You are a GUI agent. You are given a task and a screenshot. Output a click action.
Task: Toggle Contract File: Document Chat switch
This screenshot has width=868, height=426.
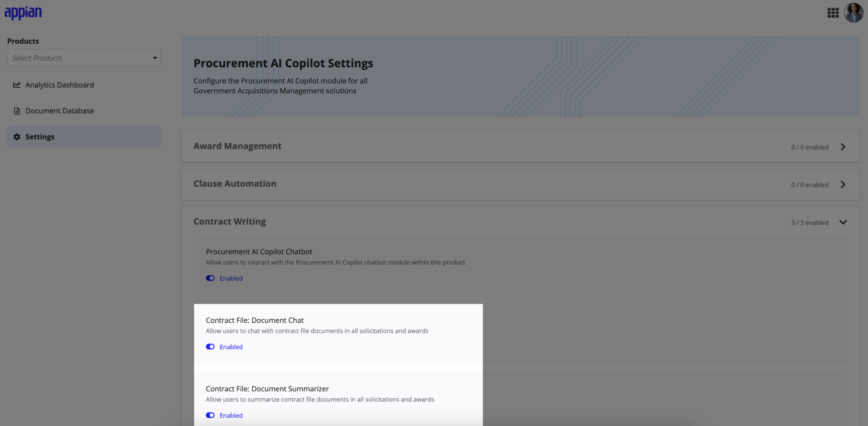[210, 347]
